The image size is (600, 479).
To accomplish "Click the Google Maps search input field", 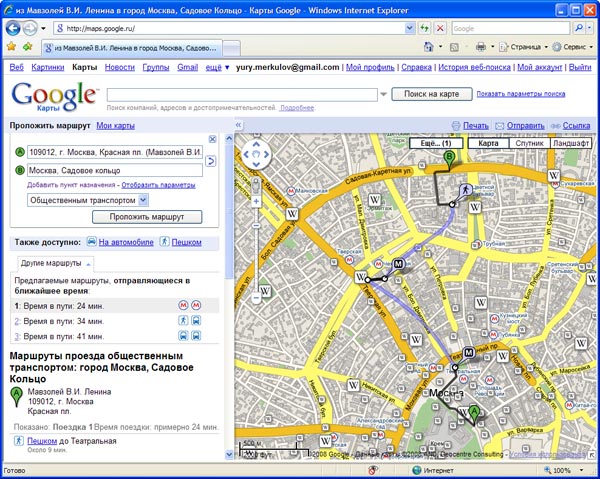I will (242, 94).
